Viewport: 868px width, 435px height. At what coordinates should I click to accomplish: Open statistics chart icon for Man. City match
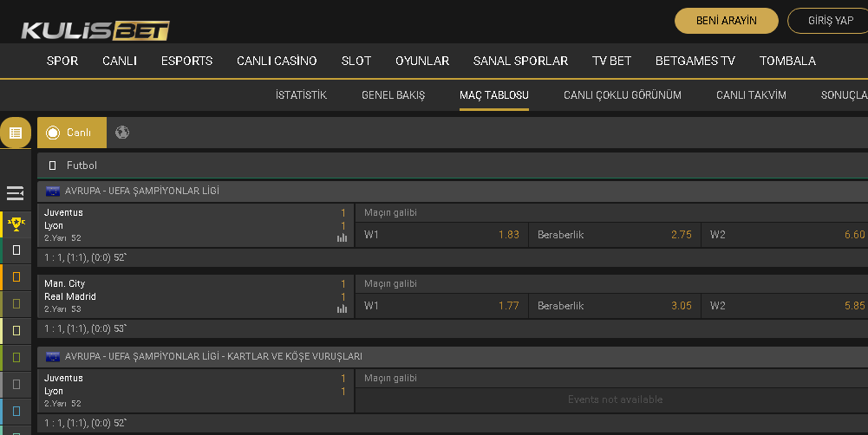343,308
